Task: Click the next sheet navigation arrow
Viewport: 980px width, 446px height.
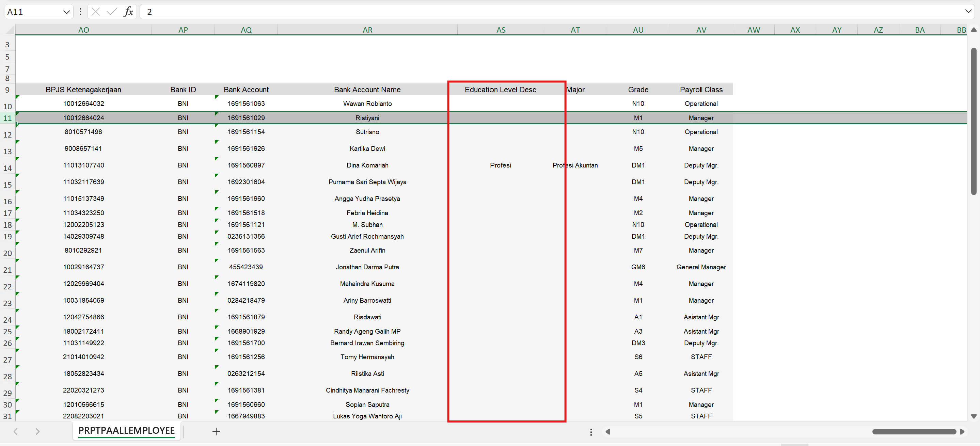Action: (37, 431)
